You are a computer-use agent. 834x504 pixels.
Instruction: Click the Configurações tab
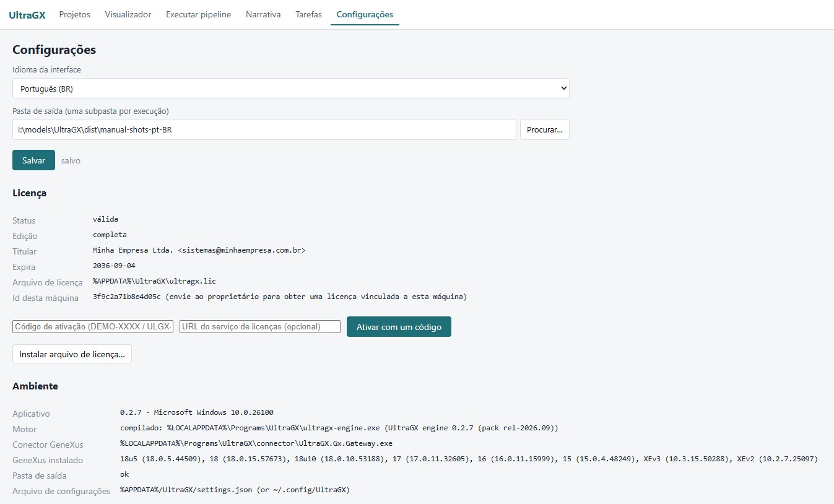(365, 14)
